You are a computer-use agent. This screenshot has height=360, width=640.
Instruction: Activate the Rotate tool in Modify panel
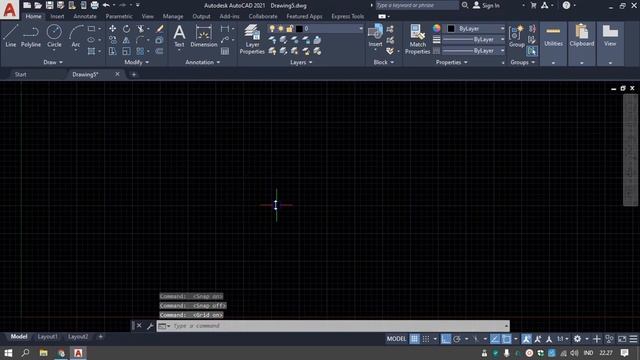127,29
